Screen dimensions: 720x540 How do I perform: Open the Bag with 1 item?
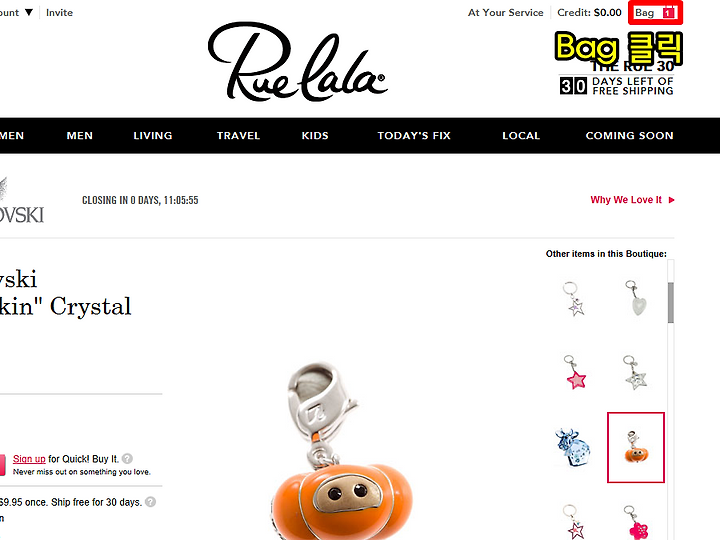tap(655, 13)
